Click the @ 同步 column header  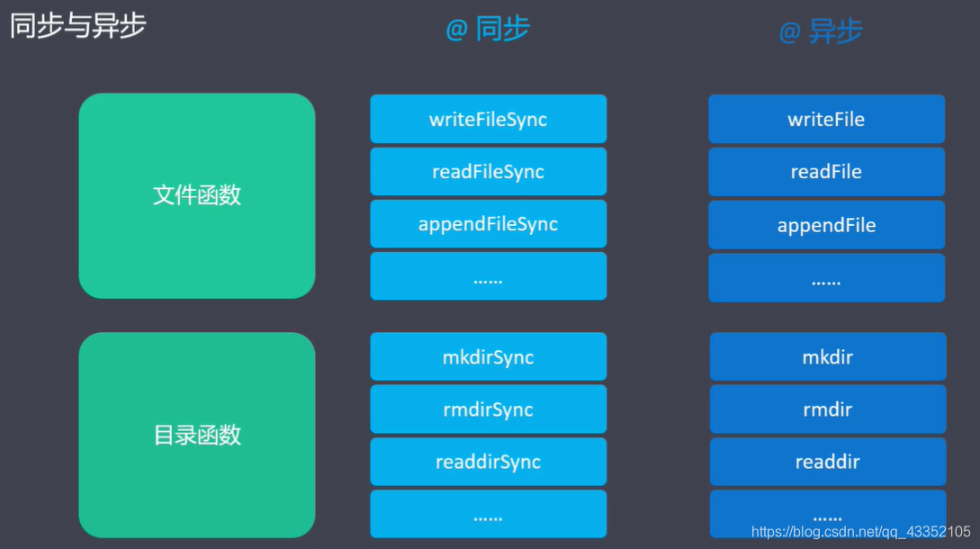coord(488,29)
